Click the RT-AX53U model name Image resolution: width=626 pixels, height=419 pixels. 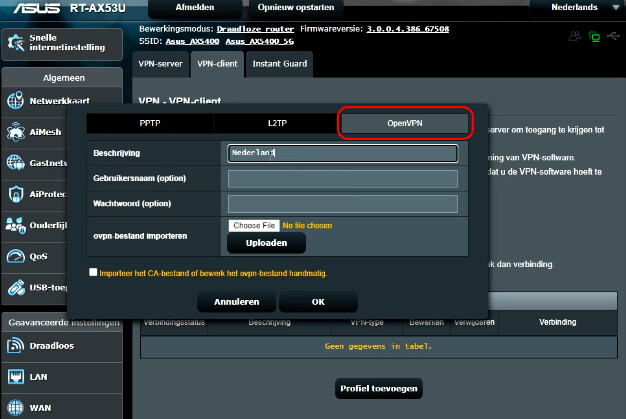(x=98, y=8)
